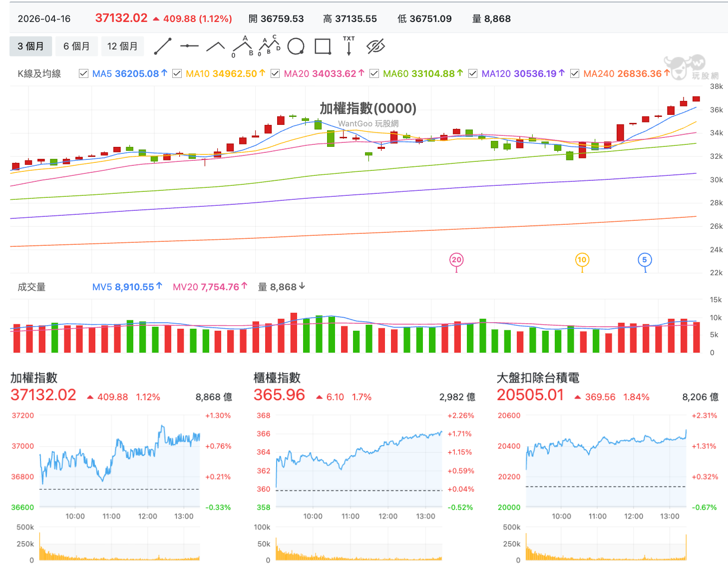Click the 櫃檯指數 value 365.96
This screenshot has height=572, width=728.
tap(279, 395)
